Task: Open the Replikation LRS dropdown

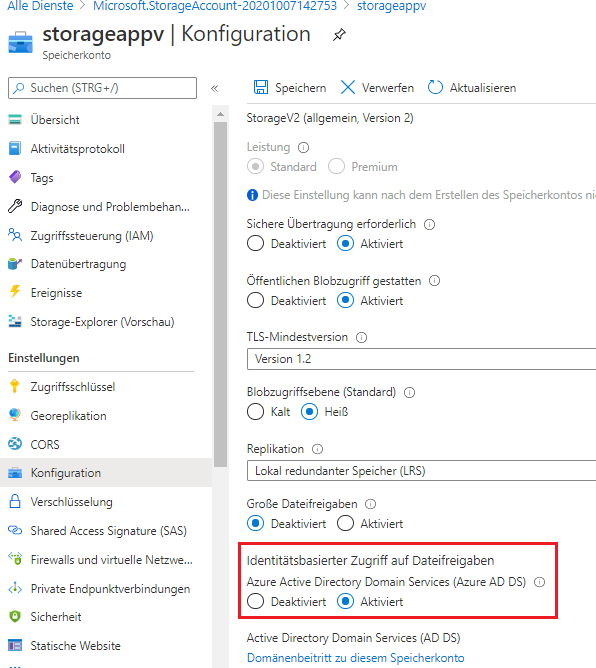Action: (421, 470)
